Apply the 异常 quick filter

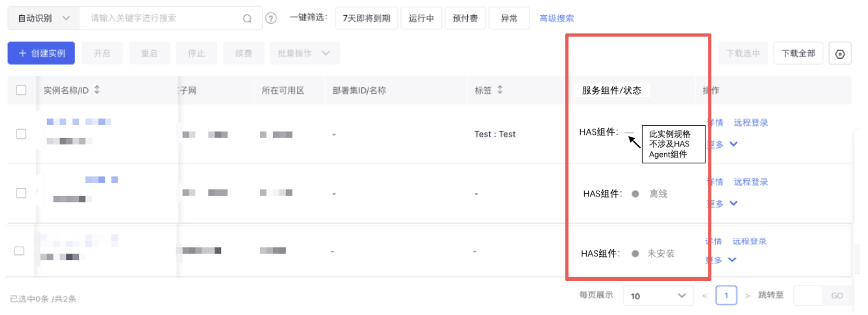click(x=509, y=18)
